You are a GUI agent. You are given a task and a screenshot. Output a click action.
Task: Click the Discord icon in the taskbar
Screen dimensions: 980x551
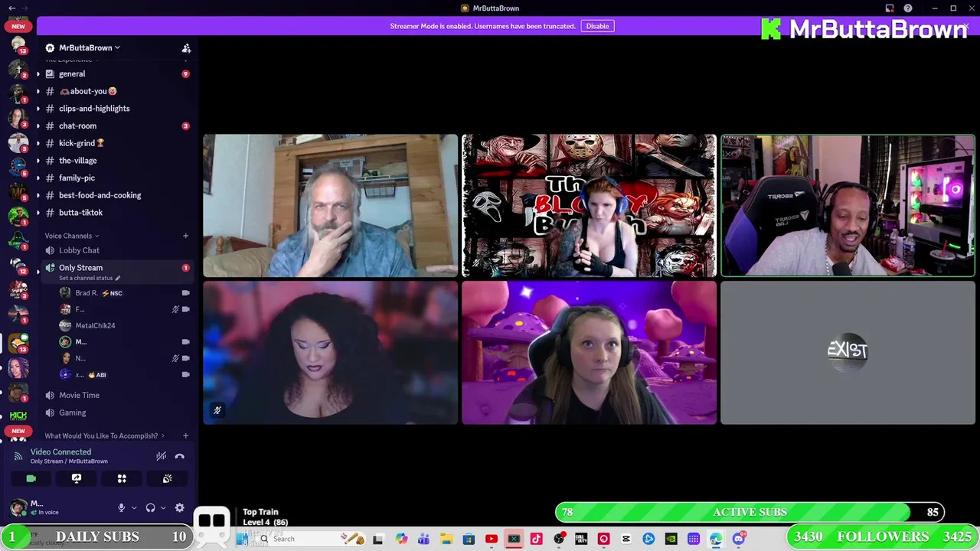point(738,539)
